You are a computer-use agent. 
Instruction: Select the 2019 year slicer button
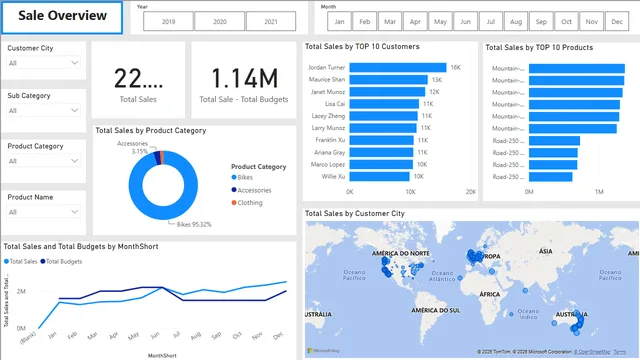(x=168, y=21)
